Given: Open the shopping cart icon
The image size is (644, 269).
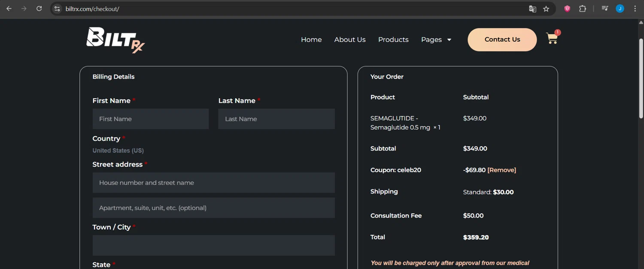Looking at the screenshot, I should [x=553, y=38].
